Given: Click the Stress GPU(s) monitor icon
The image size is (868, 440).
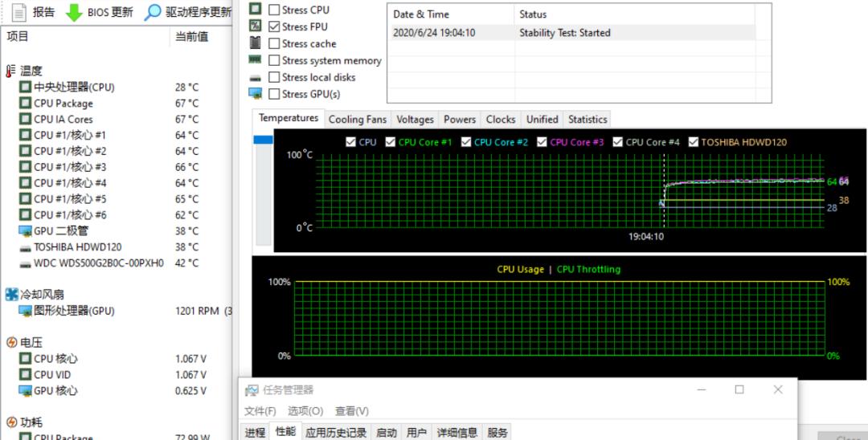Looking at the screenshot, I should pos(256,93).
